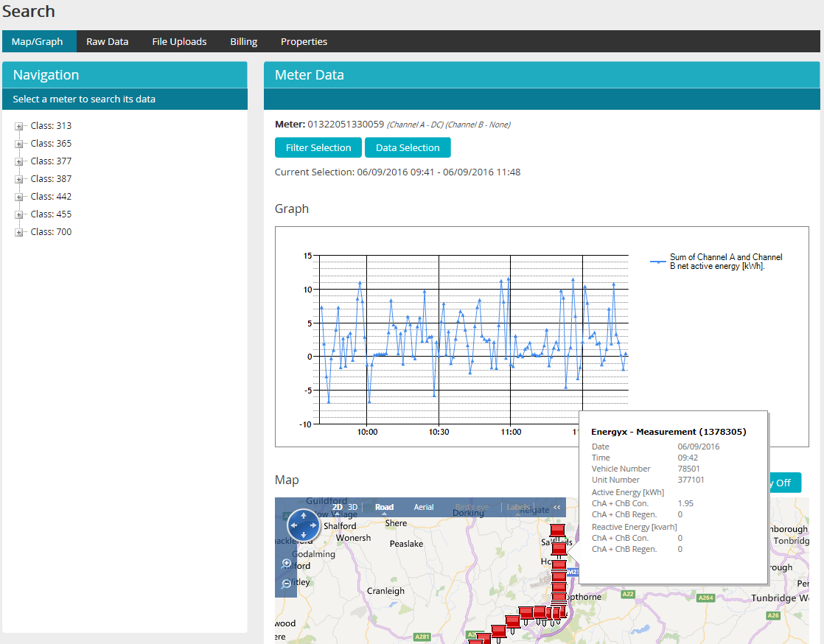
Task: Click the A281 road shield on map
Action: pos(422,637)
